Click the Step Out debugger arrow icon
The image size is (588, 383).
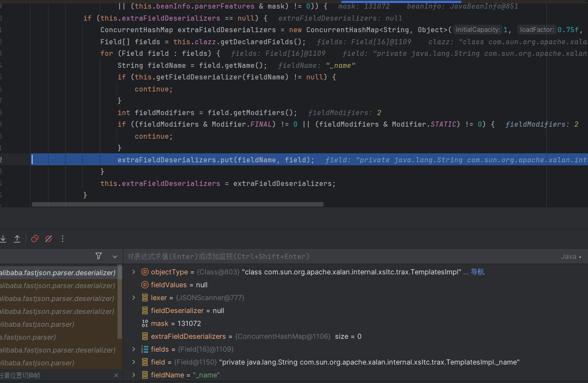[x=17, y=239]
